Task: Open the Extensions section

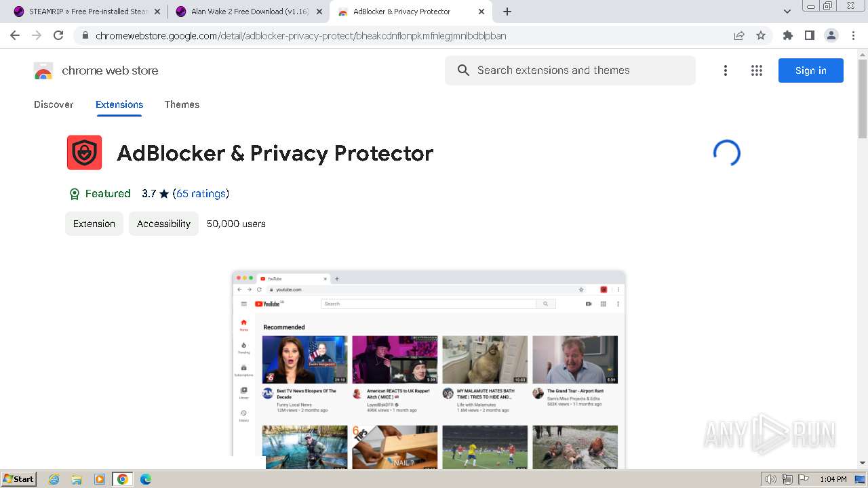Action: 119,104
